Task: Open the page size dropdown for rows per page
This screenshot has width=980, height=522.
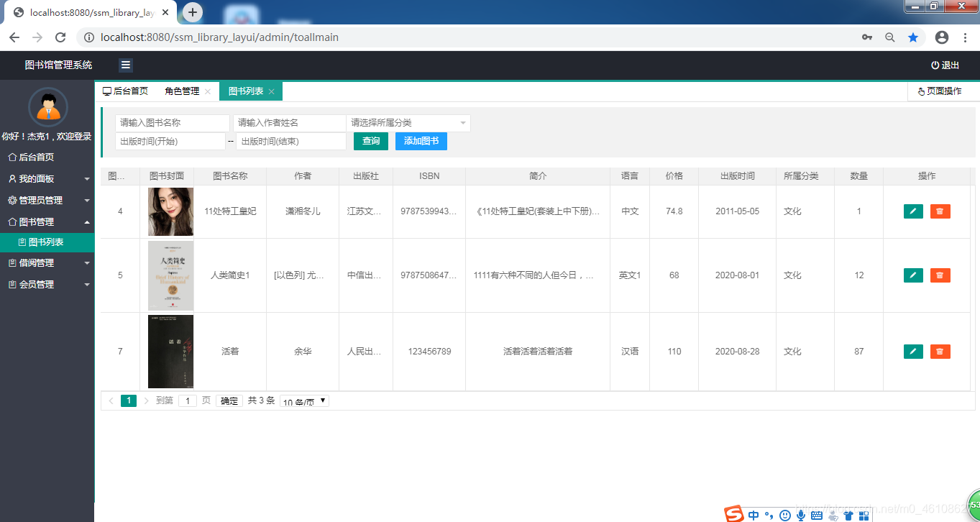Action: click(x=304, y=401)
